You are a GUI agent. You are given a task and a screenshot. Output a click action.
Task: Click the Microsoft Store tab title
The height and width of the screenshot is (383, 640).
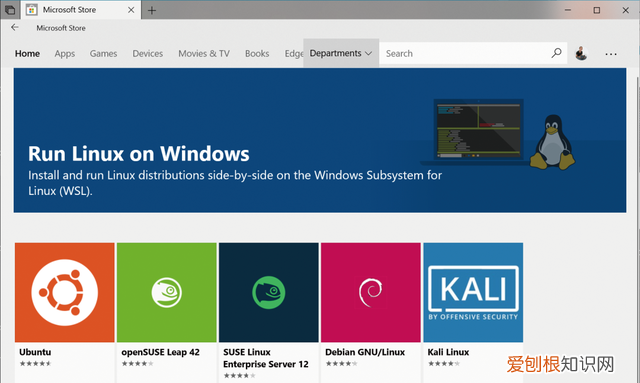click(69, 10)
